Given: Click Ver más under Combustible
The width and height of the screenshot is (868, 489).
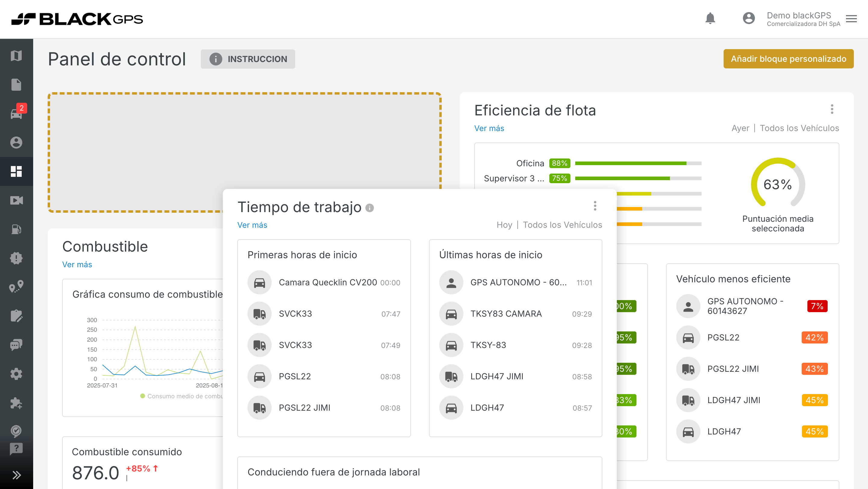Looking at the screenshot, I should tap(77, 264).
